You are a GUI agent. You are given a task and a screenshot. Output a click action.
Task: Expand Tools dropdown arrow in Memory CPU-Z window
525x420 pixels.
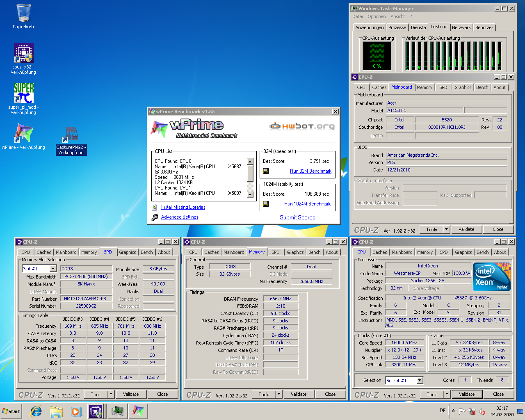pyautogui.click(x=278, y=394)
